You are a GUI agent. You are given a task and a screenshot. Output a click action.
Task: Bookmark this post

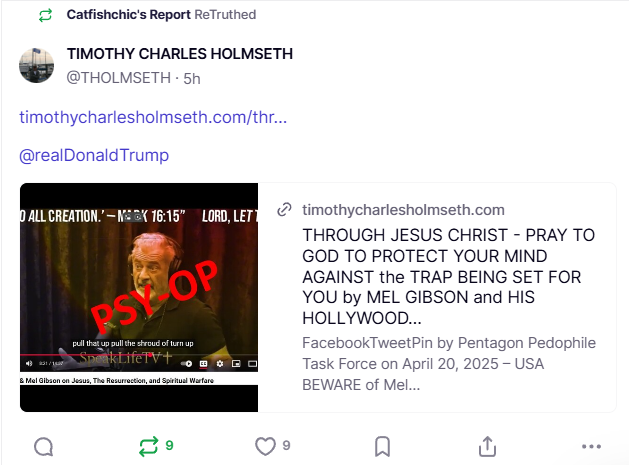(x=382, y=447)
